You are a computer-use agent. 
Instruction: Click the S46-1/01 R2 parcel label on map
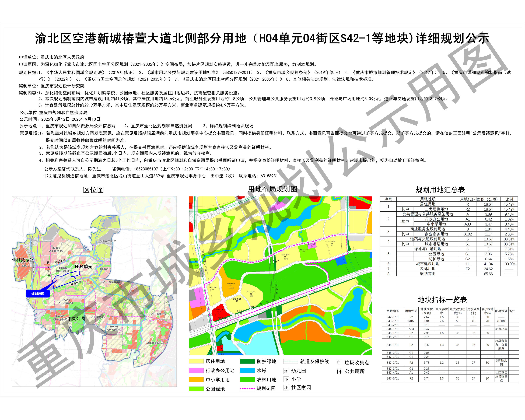coord(251,293)
